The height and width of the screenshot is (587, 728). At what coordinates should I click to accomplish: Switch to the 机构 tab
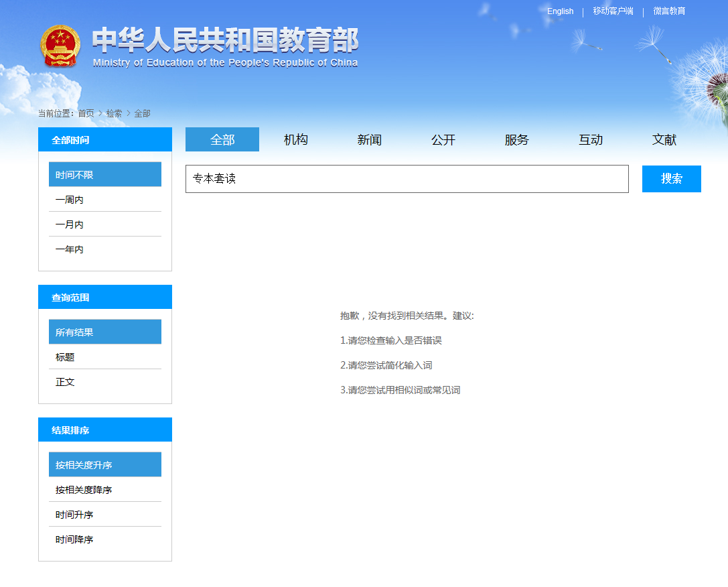296,139
